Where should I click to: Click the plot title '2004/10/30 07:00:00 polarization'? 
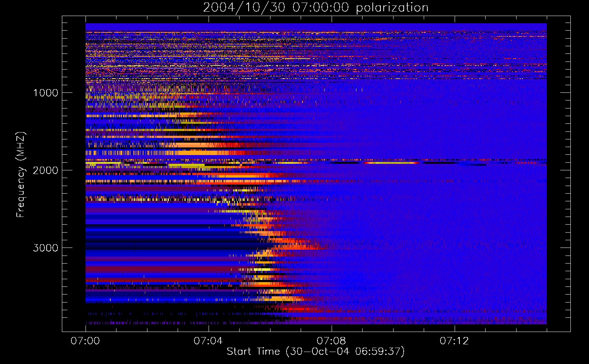316,7
